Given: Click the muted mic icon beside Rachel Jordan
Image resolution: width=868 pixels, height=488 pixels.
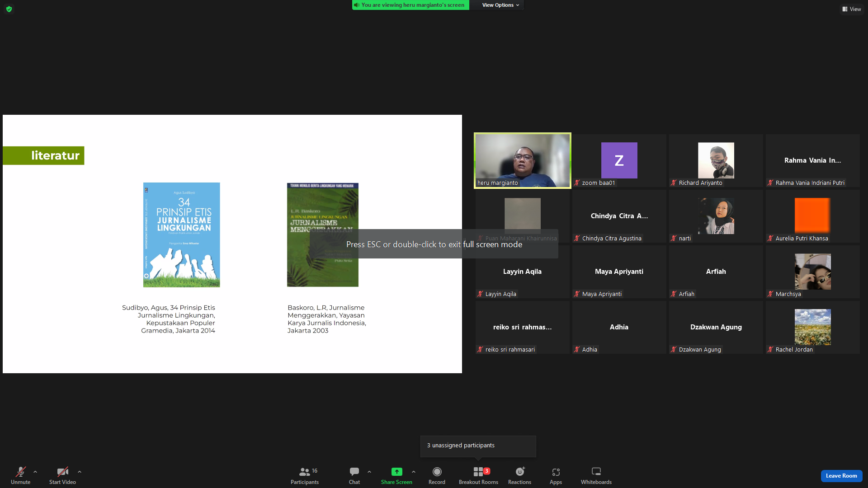Looking at the screenshot, I should [770, 350].
